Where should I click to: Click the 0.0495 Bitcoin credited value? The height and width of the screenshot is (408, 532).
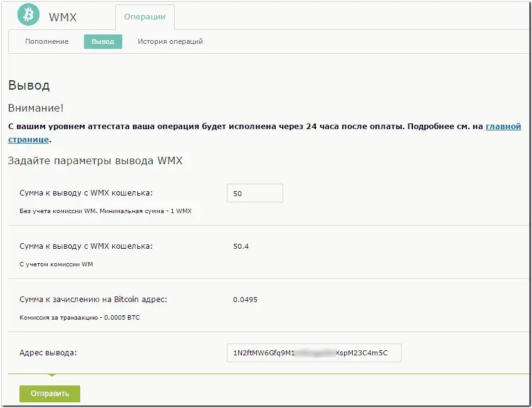(x=245, y=300)
